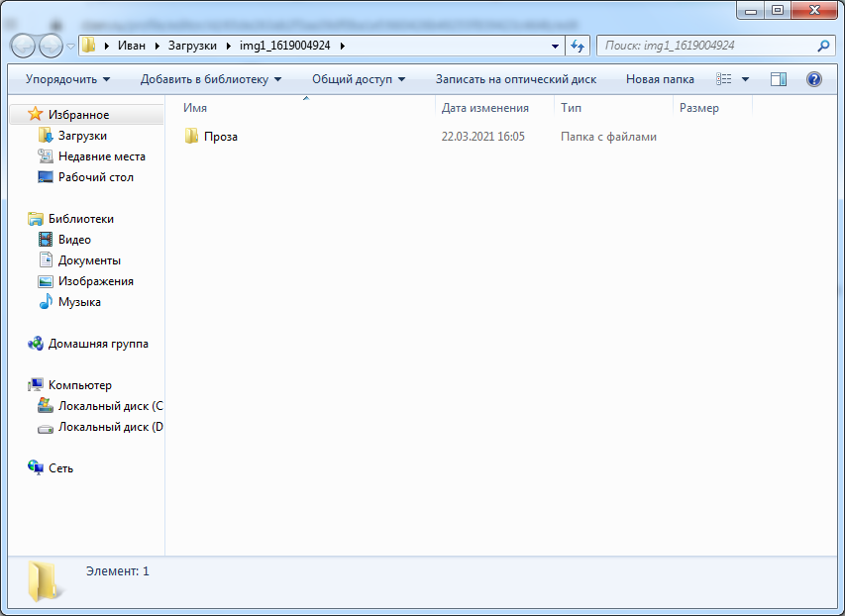Click the Локальный диск (D drive icon
The width and height of the screenshot is (845, 616).
46,429
